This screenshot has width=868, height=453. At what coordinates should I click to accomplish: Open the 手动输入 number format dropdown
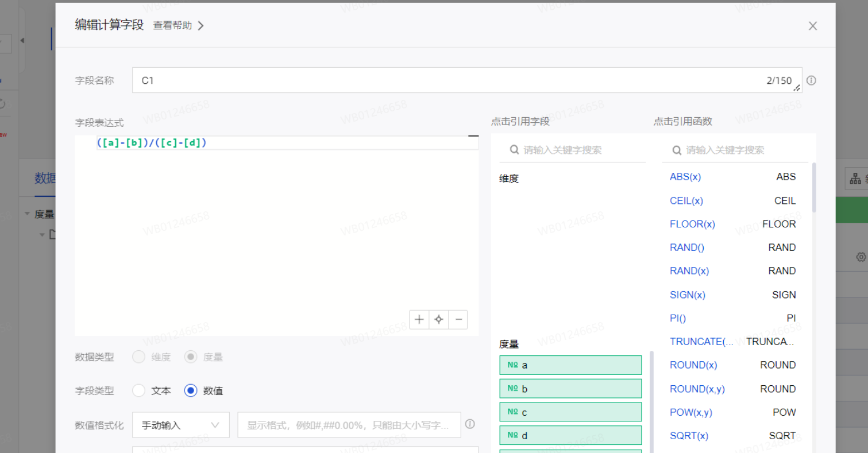pyautogui.click(x=180, y=425)
